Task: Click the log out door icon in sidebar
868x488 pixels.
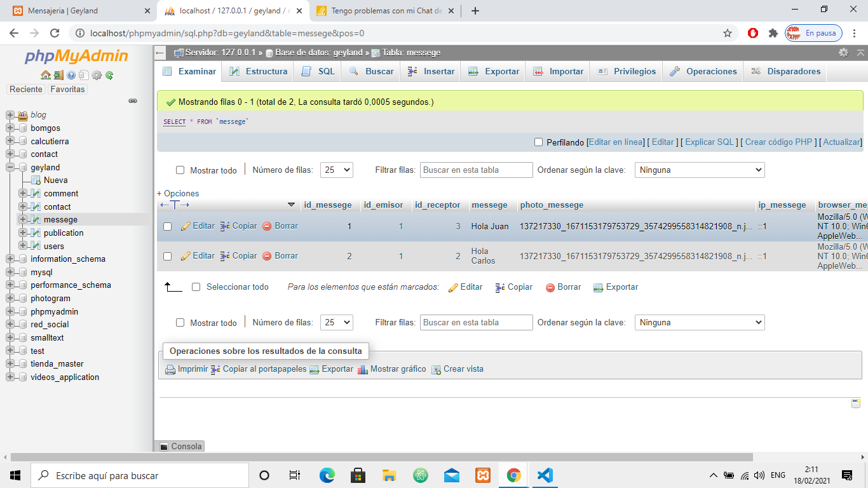Action: (58, 75)
